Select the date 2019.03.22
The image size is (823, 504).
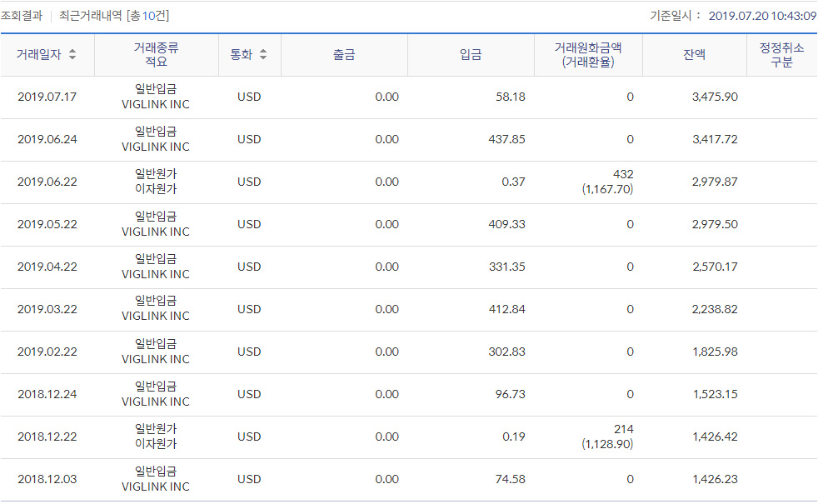tap(47, 309)
